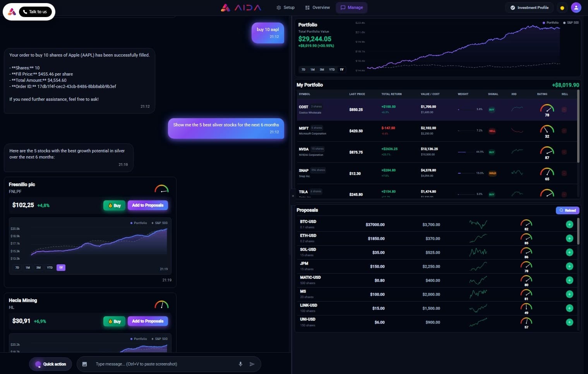Toggle light theme with the sun icon
The width and height of the screenshot is (588, 374).
[x=562, y=7]
